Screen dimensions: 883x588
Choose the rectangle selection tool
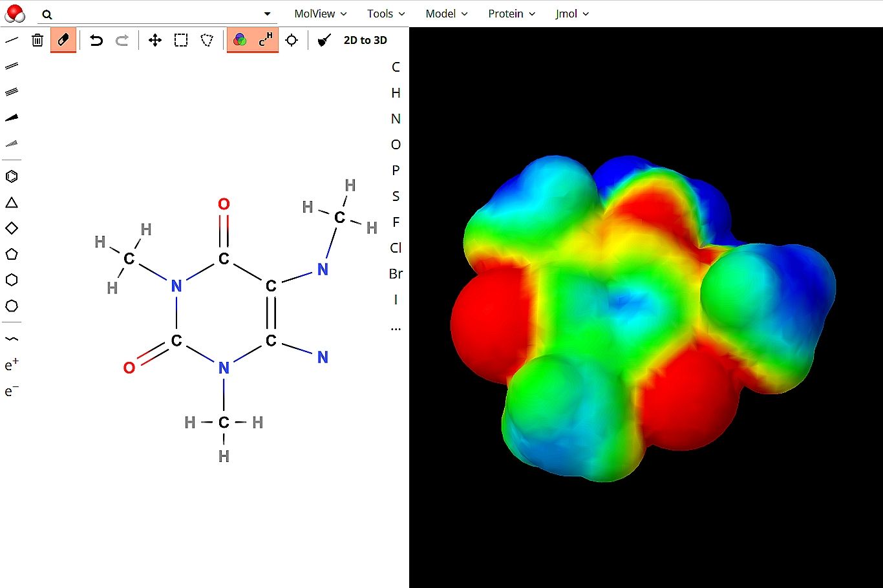181,40
